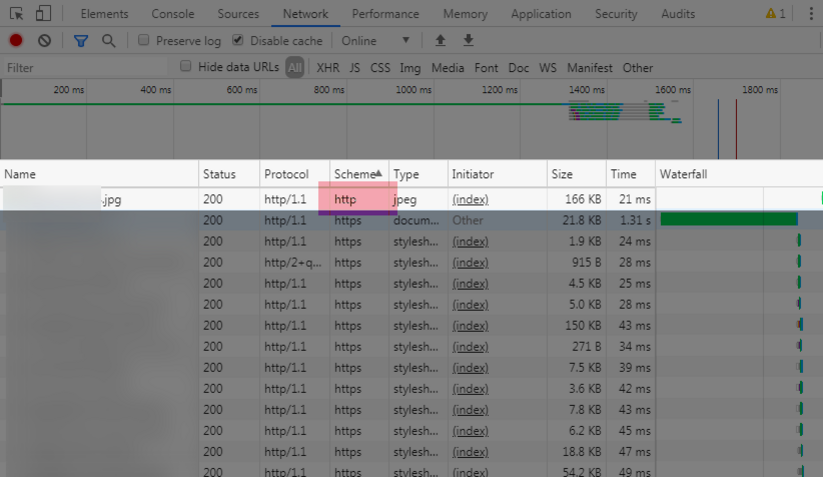Export HAR file using download arrow
The image size is (823, 477).
468,40
